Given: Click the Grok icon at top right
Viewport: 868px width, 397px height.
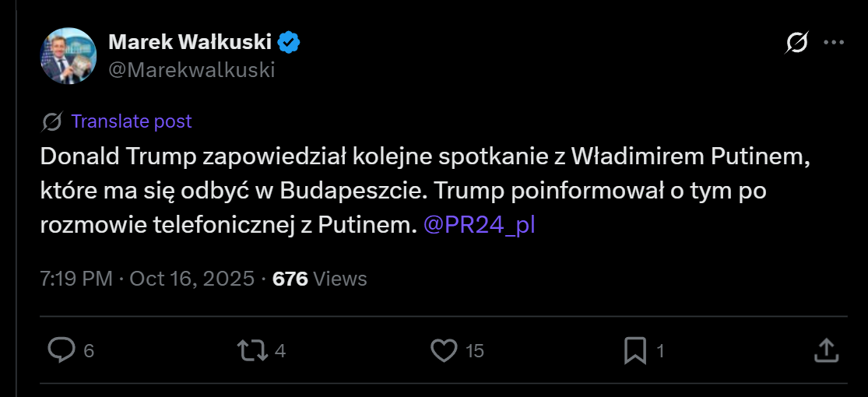Looking at the screenshot, I should coord(796,43).
